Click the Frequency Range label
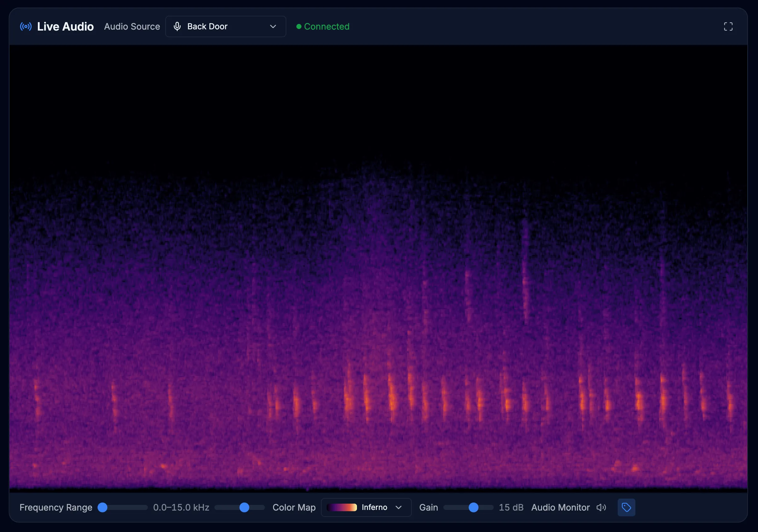758x532 pixels. click(56, 507)
